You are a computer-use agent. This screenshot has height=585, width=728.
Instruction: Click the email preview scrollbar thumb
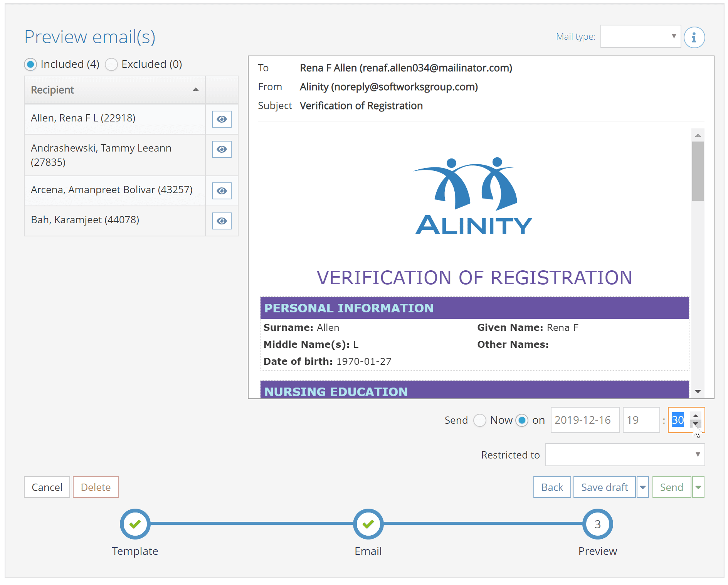(698, 171)
